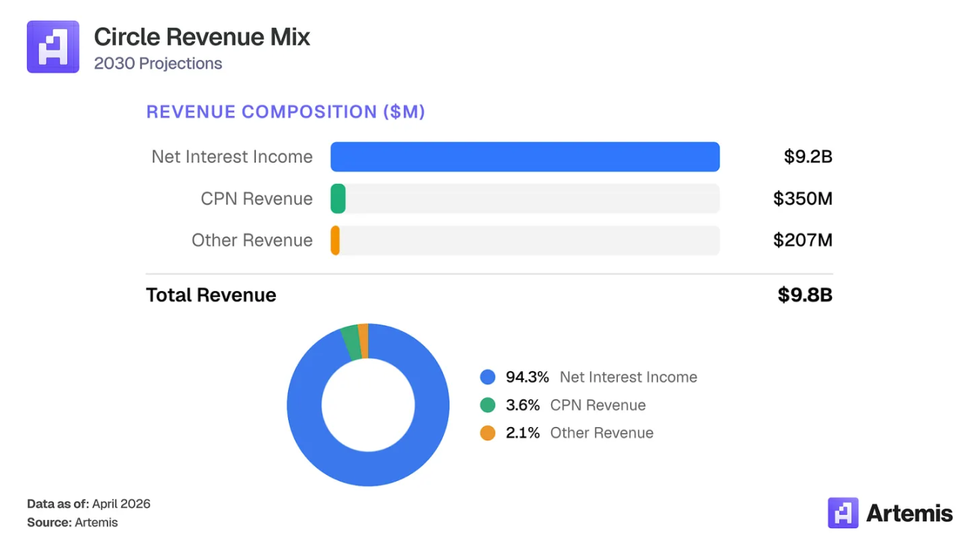Click the green CPN Revenue bar

coord(338,199)
